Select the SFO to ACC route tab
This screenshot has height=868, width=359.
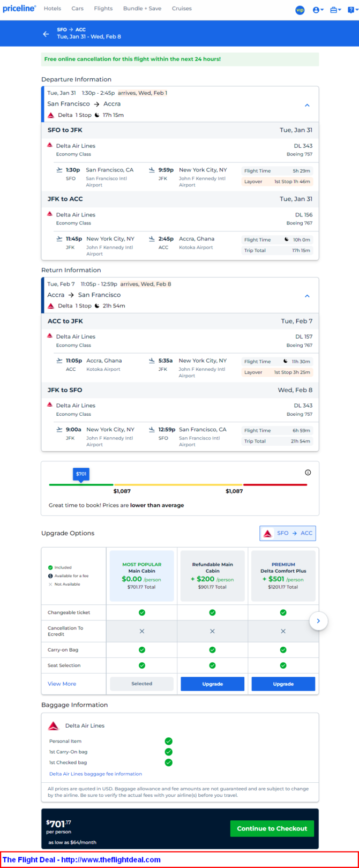pos(288,533)
